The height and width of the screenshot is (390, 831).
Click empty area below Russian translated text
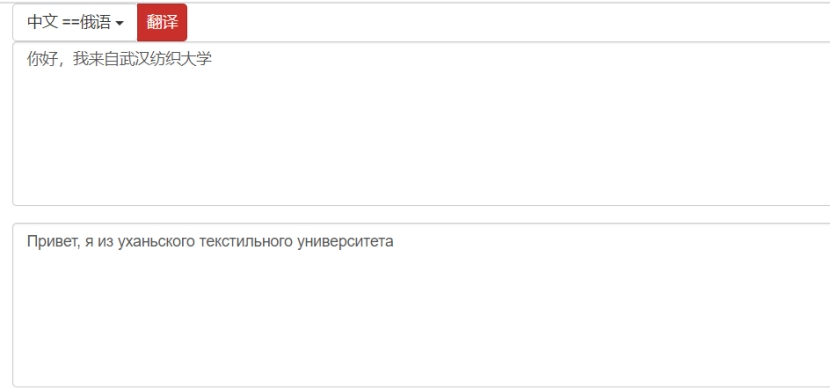[422, 318]
